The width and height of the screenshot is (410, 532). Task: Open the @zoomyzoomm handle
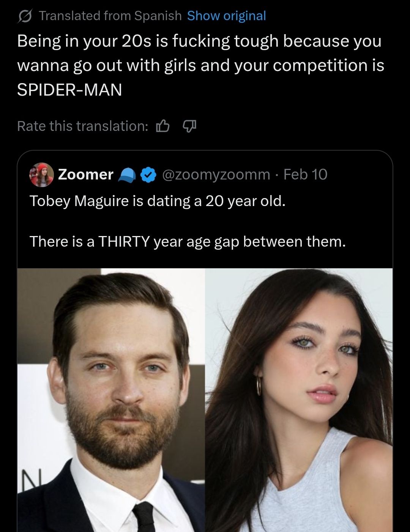tap(216, 175)
